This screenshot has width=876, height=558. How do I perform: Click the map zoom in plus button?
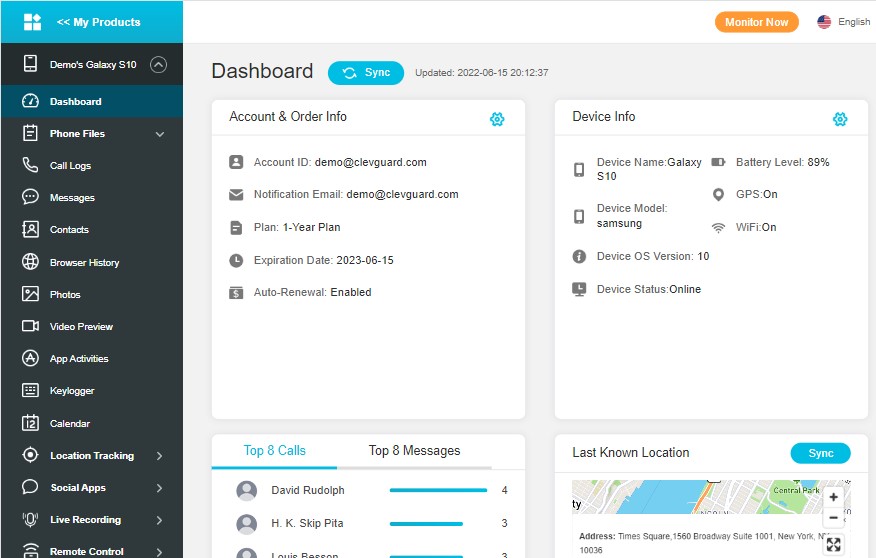833,497
